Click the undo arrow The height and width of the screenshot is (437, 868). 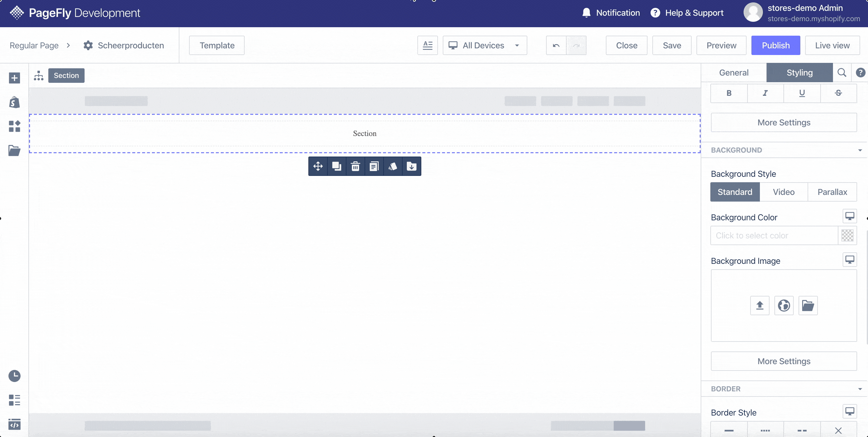pos(556,45)
